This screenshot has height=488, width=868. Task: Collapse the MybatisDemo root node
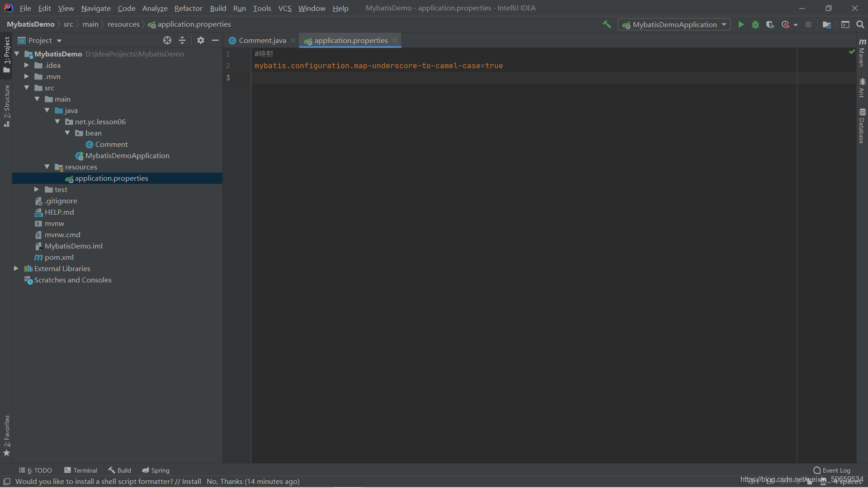point(17,54)
